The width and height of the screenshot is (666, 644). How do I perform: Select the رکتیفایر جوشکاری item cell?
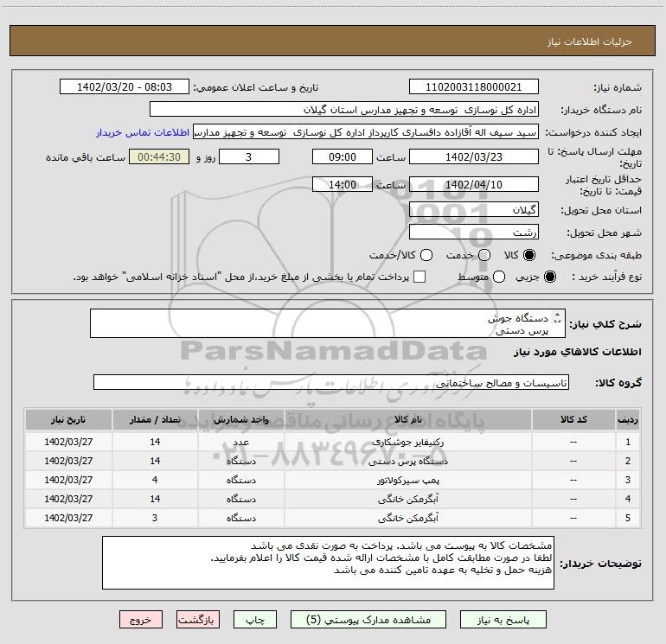407,442
